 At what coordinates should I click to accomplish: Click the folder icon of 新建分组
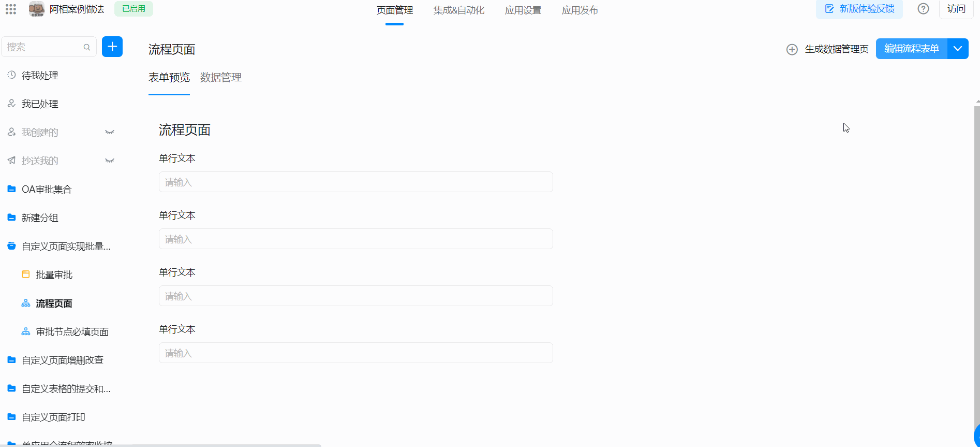pyautogui.click(x=11, y=218)
